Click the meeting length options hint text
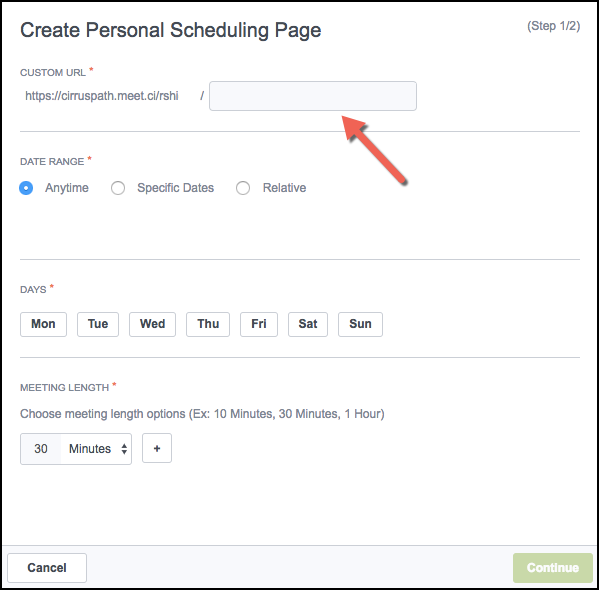 coord(202,414)
